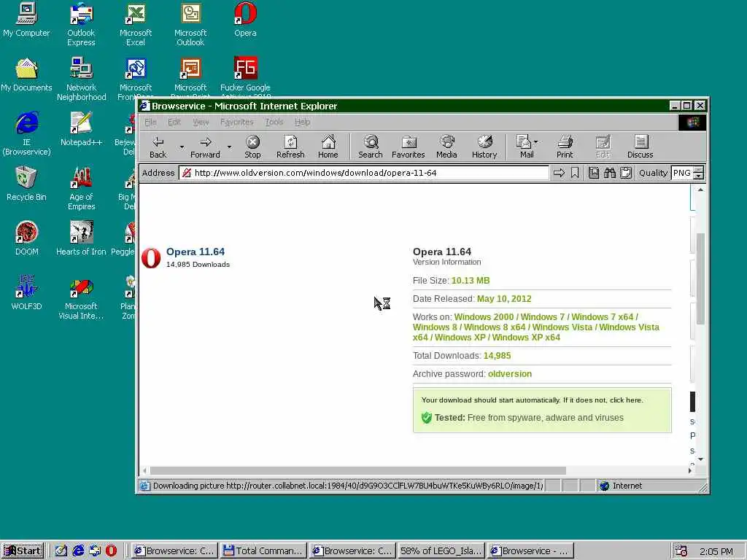Click the binoculars icon in Browservice toolbar

click(610, 173)
